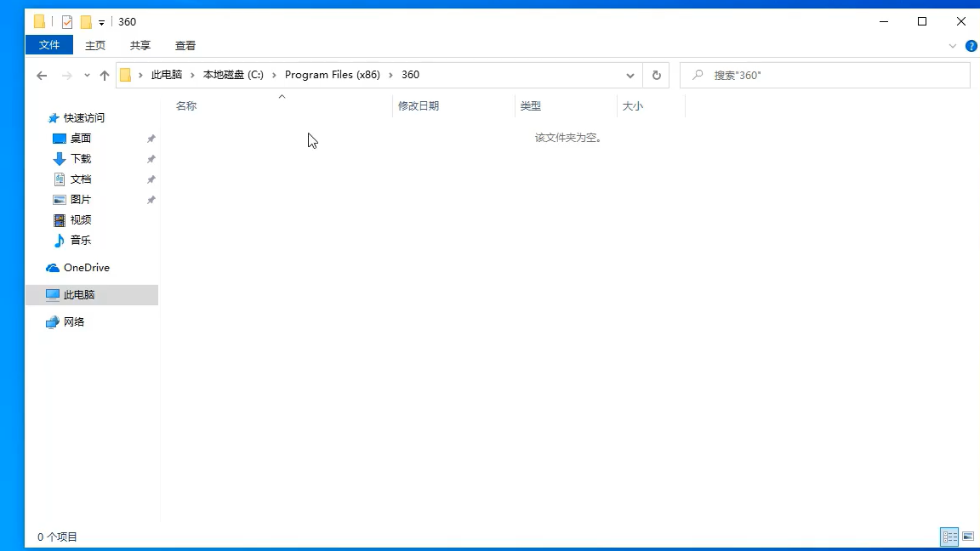Create new folder via quick access toolbar icon
The image size is (980, 551).
(85, 21)
